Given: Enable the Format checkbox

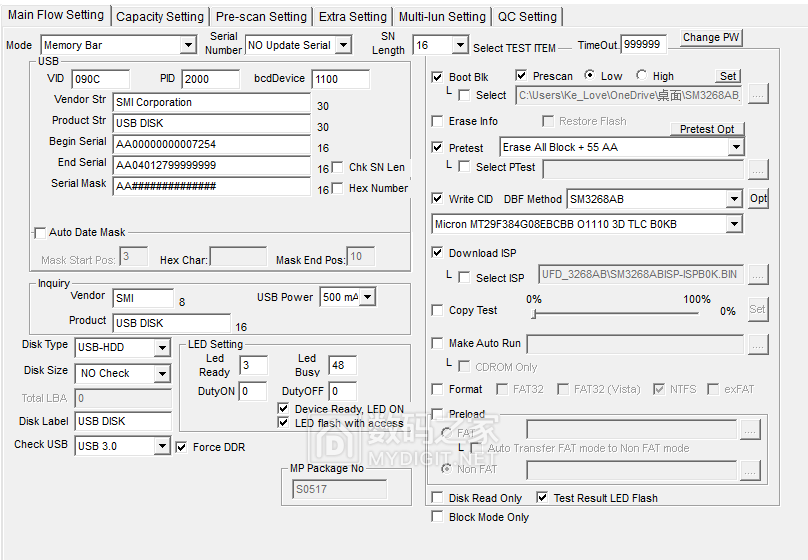Looking at the screenshot, I should [x=437, y=389].
